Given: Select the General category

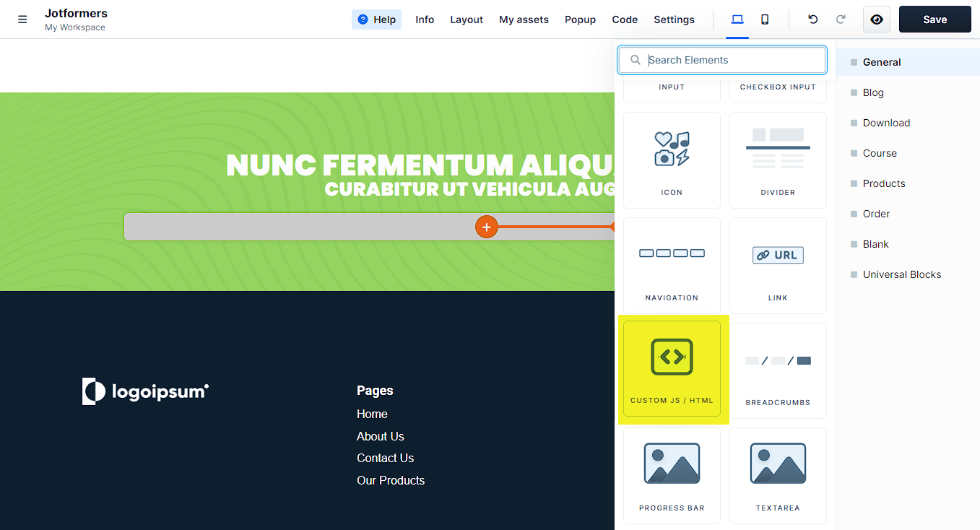Looking at the screenshot, I should pos(908,62).
